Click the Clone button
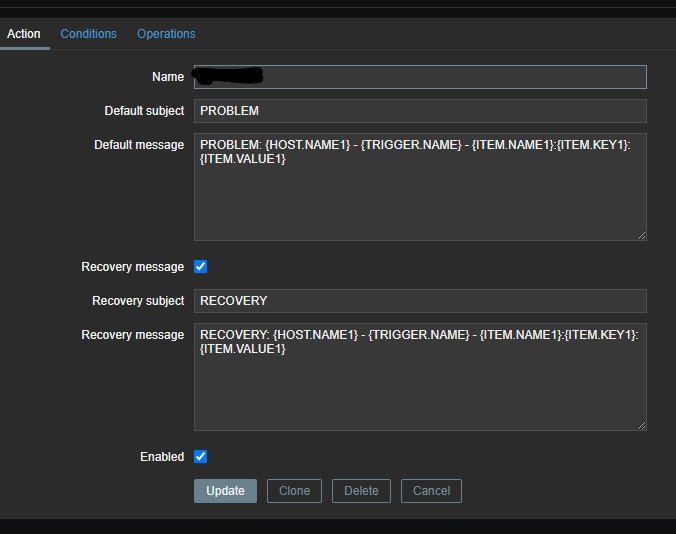The width and height of the screenshot is (676, 534). (294, 491)
